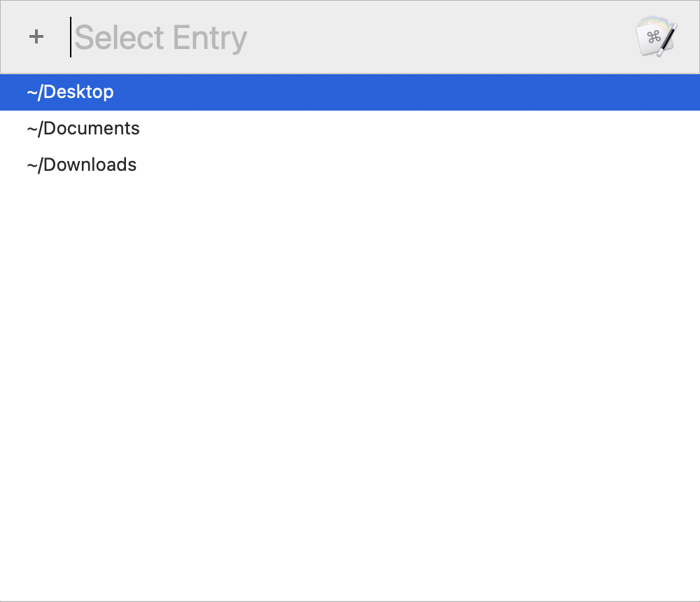Click the magic wand app icon at top right
This screenshot has height=602, width=700.
coord(657,36)
